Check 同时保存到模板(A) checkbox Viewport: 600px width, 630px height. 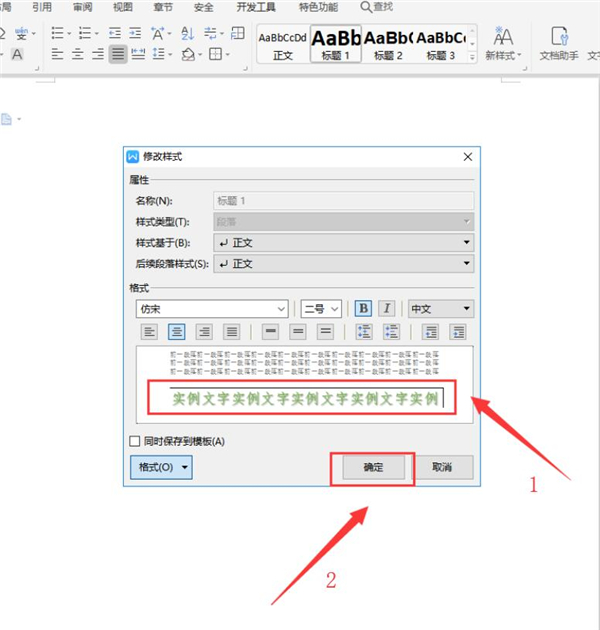click(x=135, y=441)
